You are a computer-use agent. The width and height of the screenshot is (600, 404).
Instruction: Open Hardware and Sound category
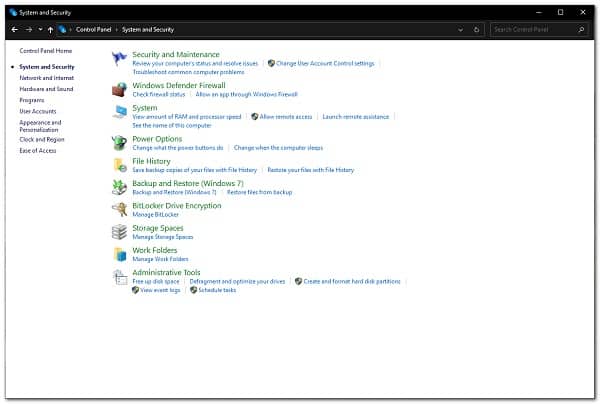click(46, 89)
